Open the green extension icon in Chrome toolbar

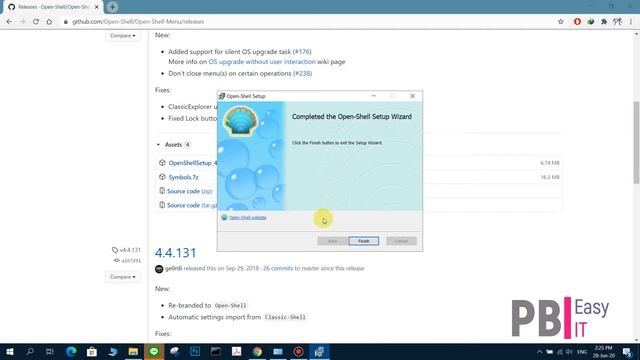(591, 22)
